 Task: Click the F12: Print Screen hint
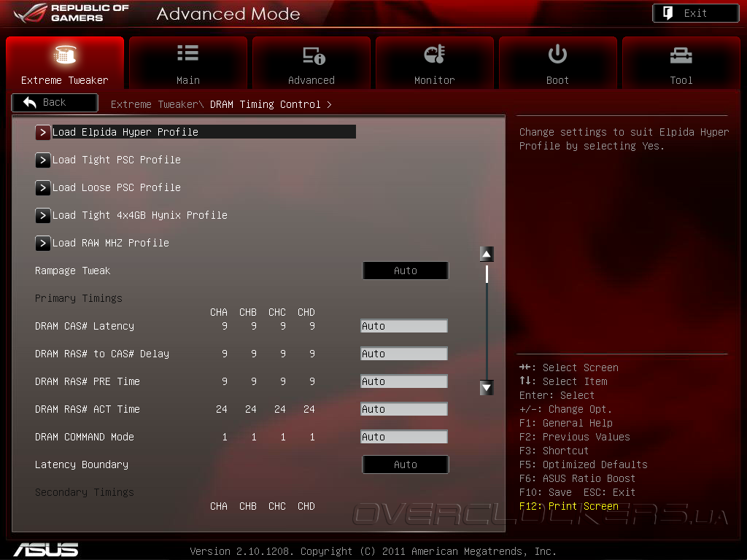coord(569,506)
